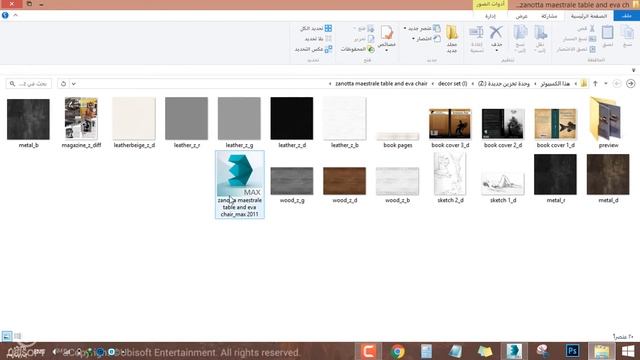Click the Picture Tools (أدوات الصور) contextual tab
This screenshot has height=360, width=640.
click(491, 4)
